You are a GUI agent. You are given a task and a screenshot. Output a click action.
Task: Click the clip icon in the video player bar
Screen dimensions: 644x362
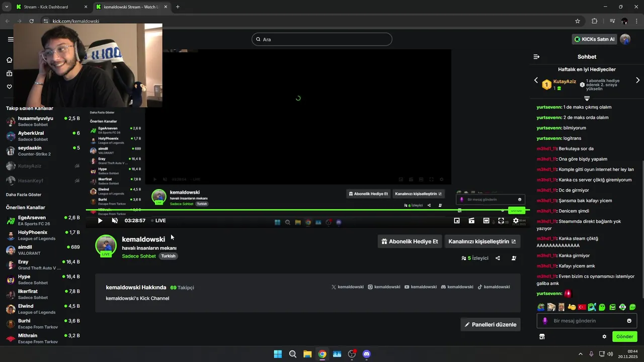[471, 221]
